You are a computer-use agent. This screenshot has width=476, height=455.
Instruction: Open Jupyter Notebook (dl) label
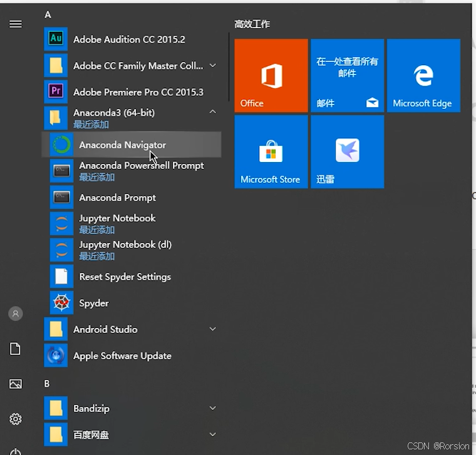125,245
